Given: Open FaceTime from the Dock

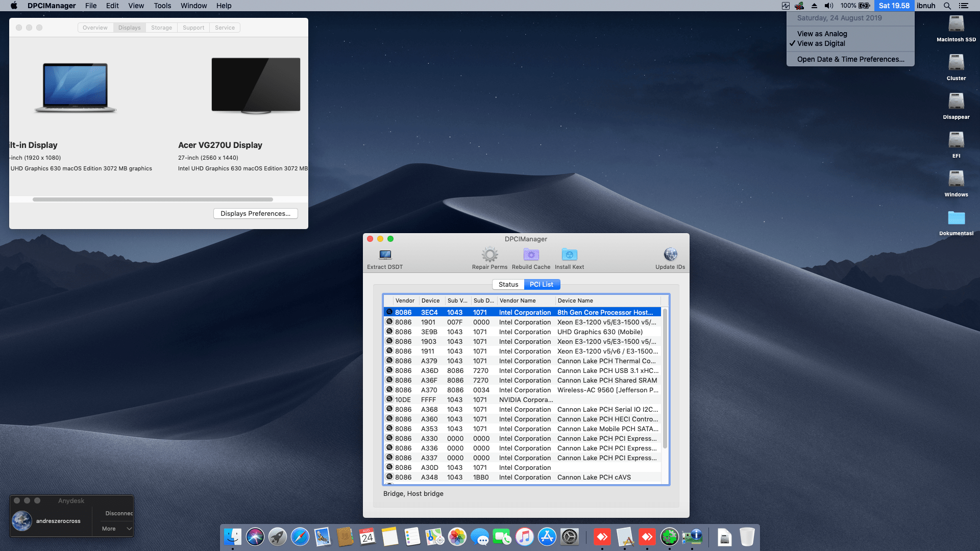Looking at the screenshot, I should coord(502,537).
